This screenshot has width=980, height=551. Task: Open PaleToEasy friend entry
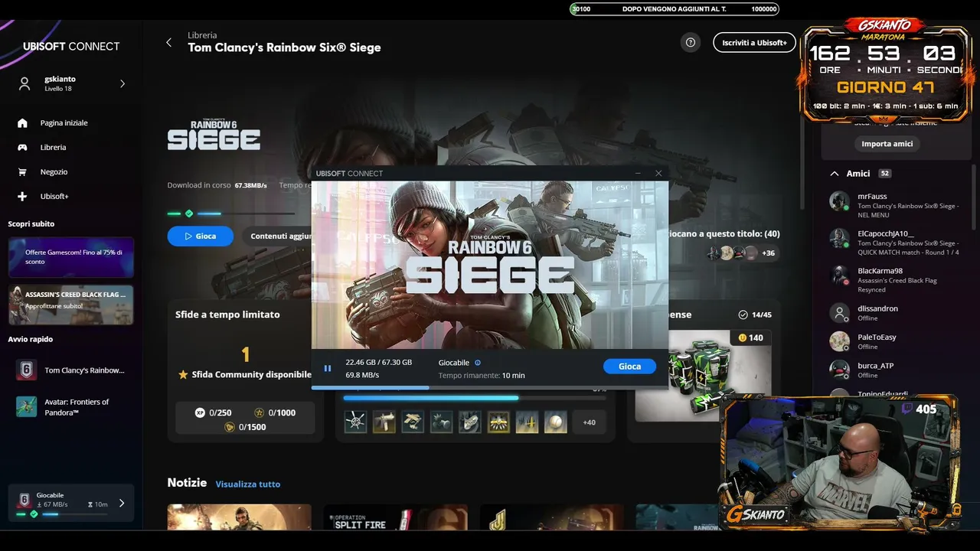[x=894, y=341]
